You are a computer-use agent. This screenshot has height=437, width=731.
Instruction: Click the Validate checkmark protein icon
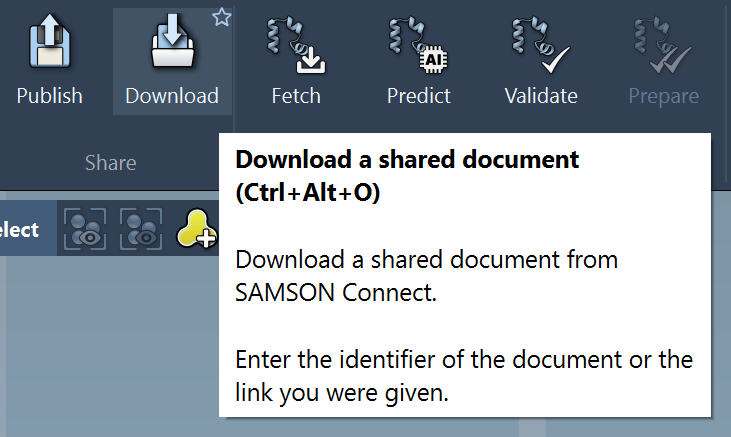[x=541, y=45]
